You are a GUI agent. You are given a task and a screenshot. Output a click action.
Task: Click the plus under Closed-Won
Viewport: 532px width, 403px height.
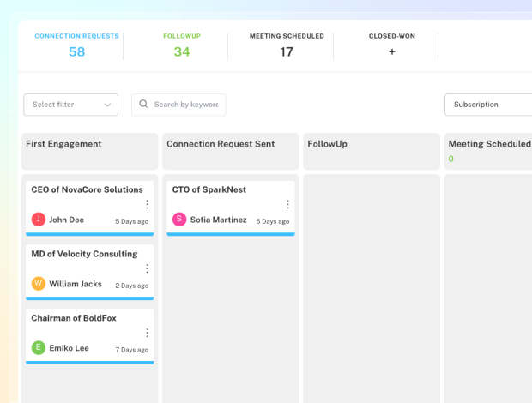392,51
